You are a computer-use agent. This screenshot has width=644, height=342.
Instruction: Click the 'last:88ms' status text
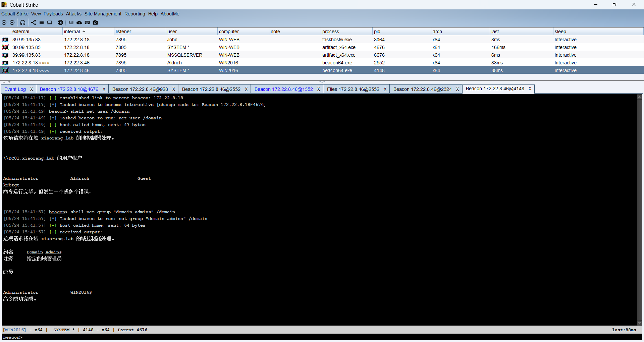pyautogui.click(x=624, y=330)
